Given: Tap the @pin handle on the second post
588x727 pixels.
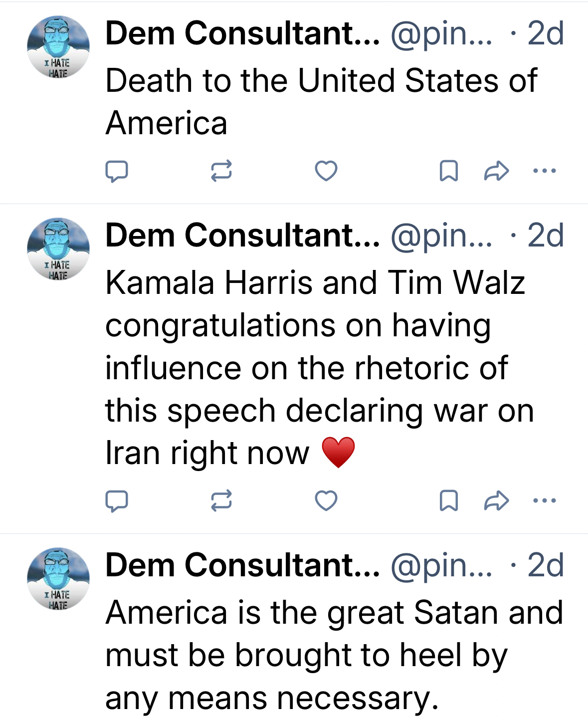Looking at the screenshot, I should tap(441, 236).
